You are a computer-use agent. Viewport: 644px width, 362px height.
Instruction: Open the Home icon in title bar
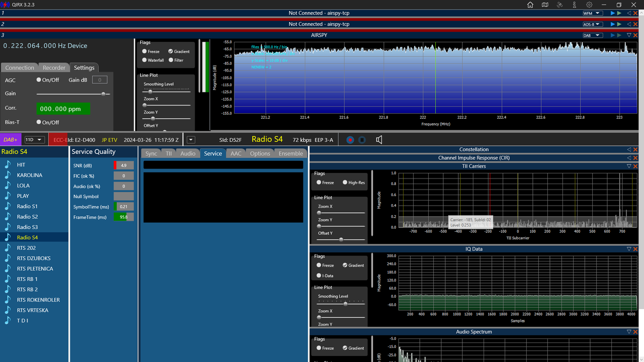530,5
